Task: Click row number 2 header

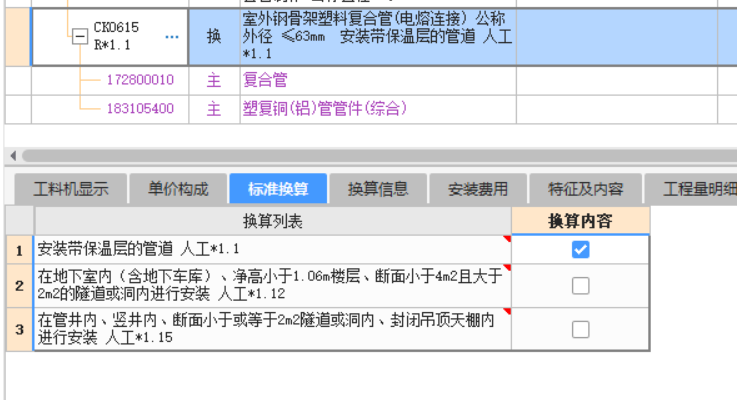Action: pos(19,286)
